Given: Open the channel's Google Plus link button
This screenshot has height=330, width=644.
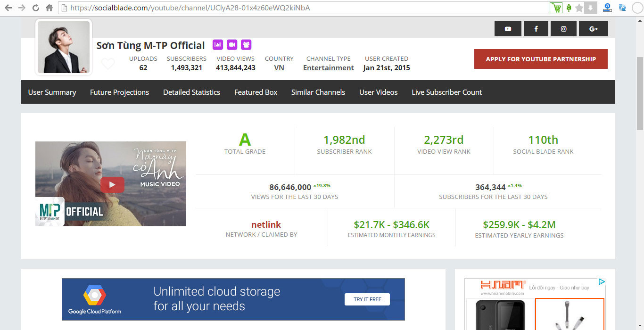Looking at the screenshot, I should pos(594,29).
